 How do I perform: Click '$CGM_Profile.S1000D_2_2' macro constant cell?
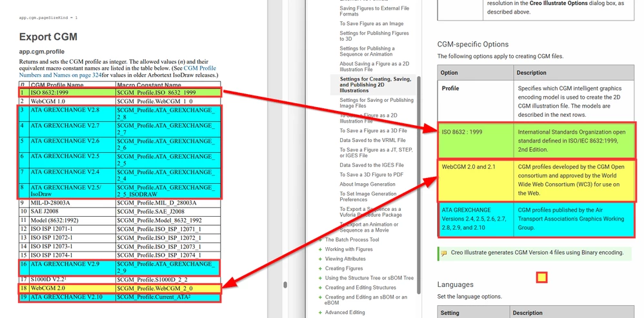click(168, 280)
